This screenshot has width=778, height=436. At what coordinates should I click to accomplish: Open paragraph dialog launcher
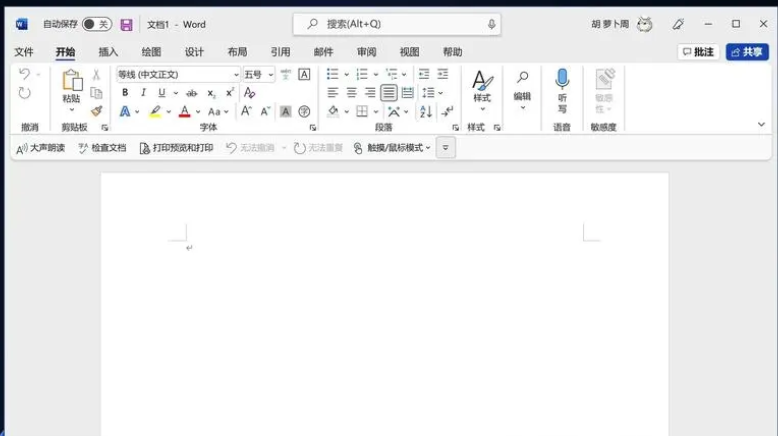point(455,127)
